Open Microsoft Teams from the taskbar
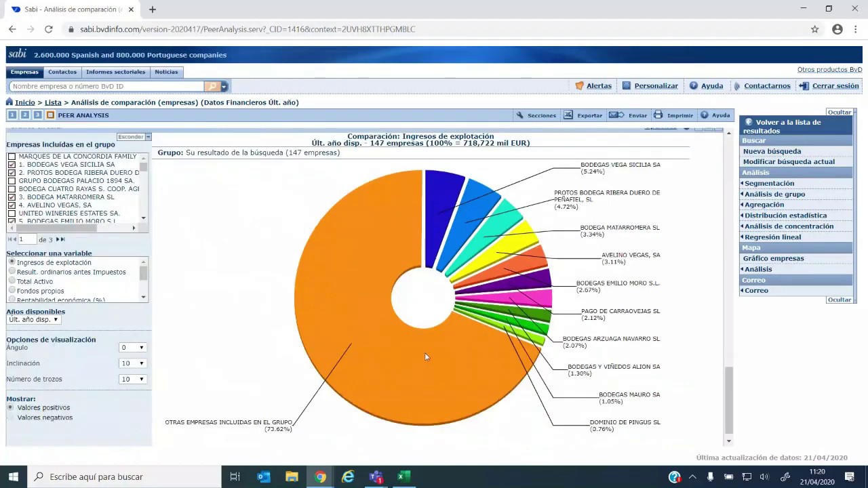This screenshot has width=868, height=488. 375,476
